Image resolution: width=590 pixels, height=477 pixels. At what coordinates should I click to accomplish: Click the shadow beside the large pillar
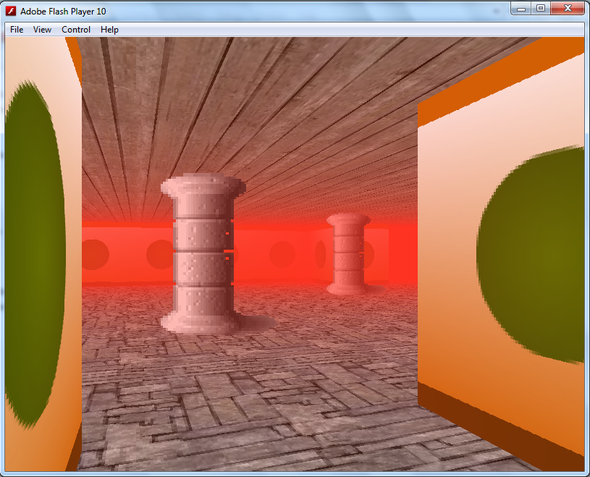(x=257, y=323)
